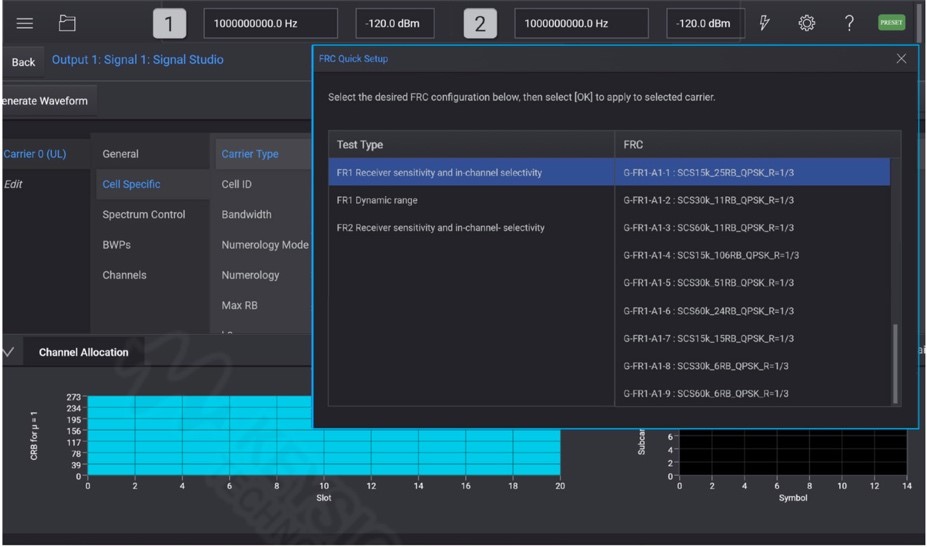This screenshot has height=547, width=927.
Task: Select output channel 1 button
Action: [x=169, y=24]
